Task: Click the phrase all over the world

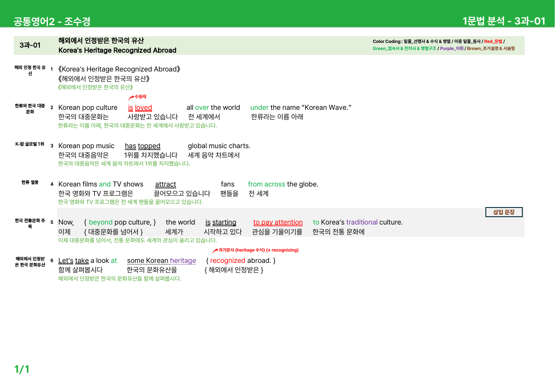Action: (213, 108)
